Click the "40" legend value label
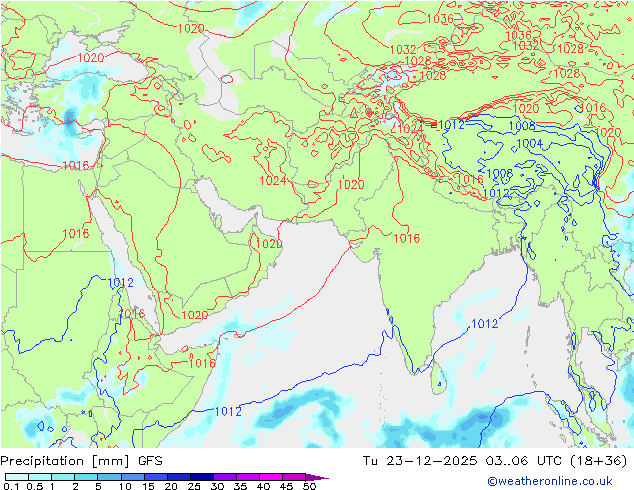 (263, 486)
